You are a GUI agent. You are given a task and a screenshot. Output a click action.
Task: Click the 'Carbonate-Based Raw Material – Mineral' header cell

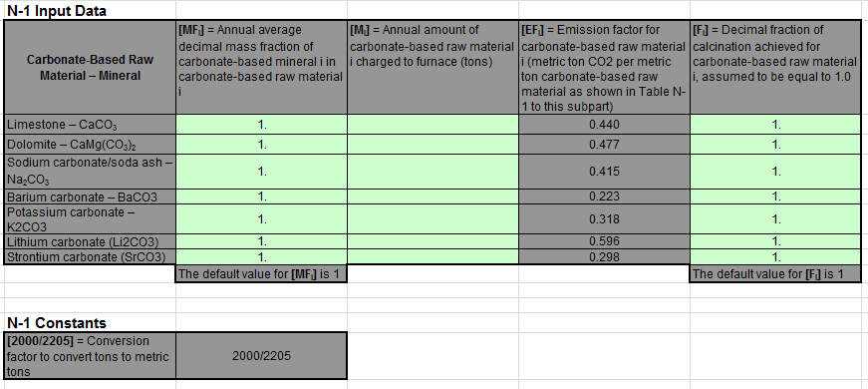(x=90, y=68)
